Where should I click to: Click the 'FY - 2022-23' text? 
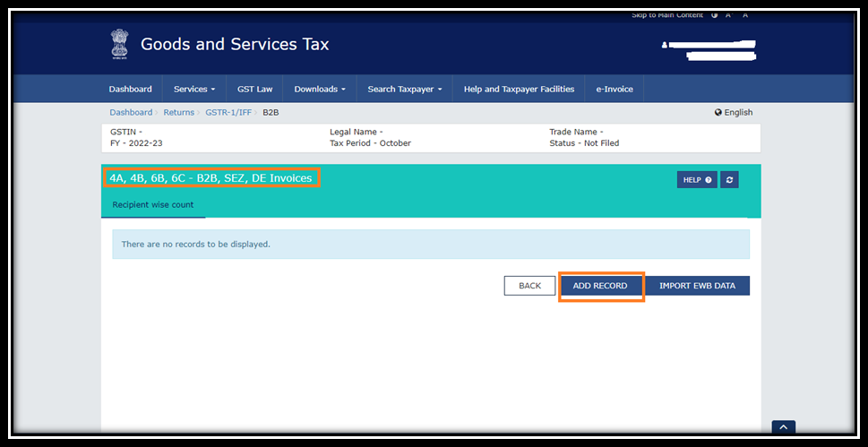coord(136,143)
